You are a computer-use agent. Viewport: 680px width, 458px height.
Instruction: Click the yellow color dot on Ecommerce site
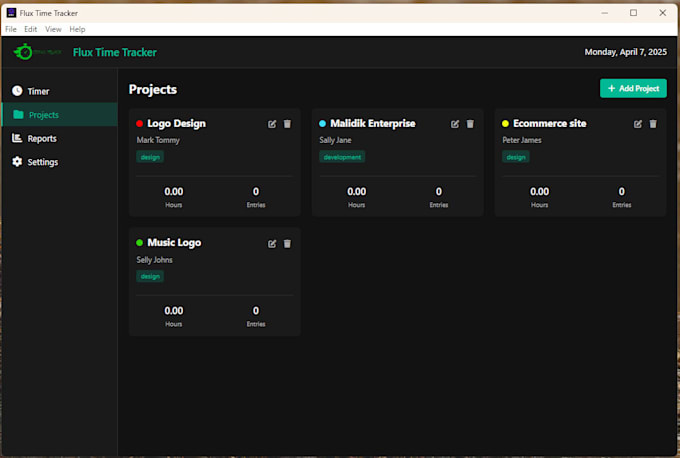(505, 124)
